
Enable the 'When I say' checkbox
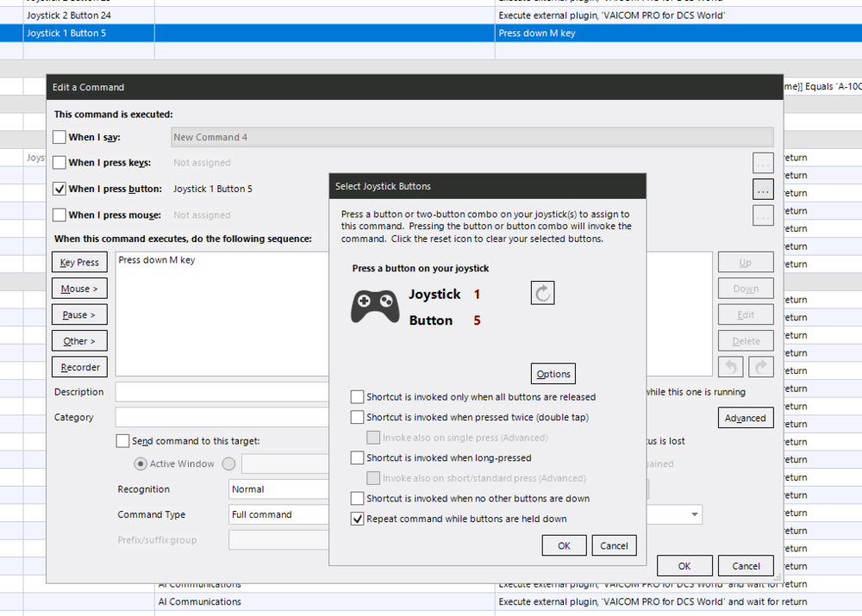[x=59, y=137]
